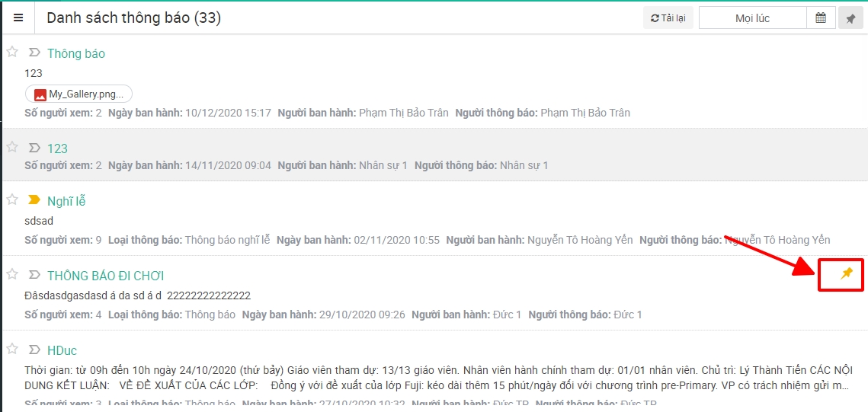Click the tag icon beside HDuc title
This screenshot has height=412, width=868.
click(x=34, y=350)
